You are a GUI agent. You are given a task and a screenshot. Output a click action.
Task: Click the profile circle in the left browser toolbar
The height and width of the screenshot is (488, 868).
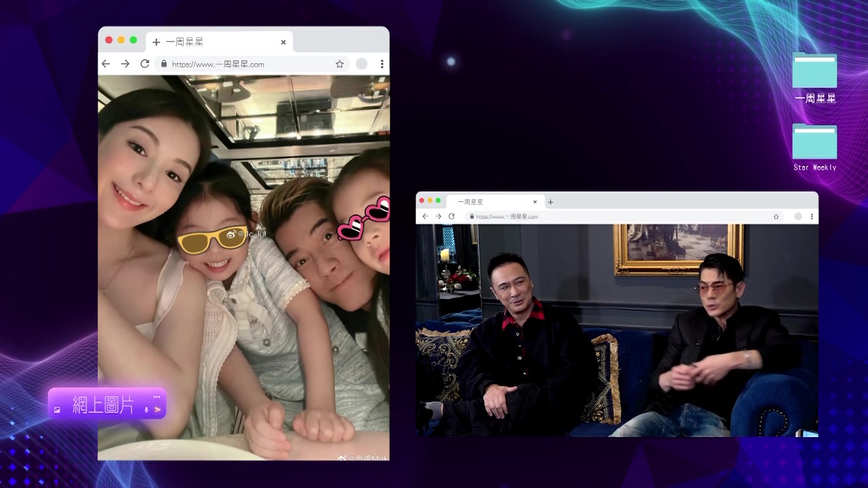click(362, 64)
